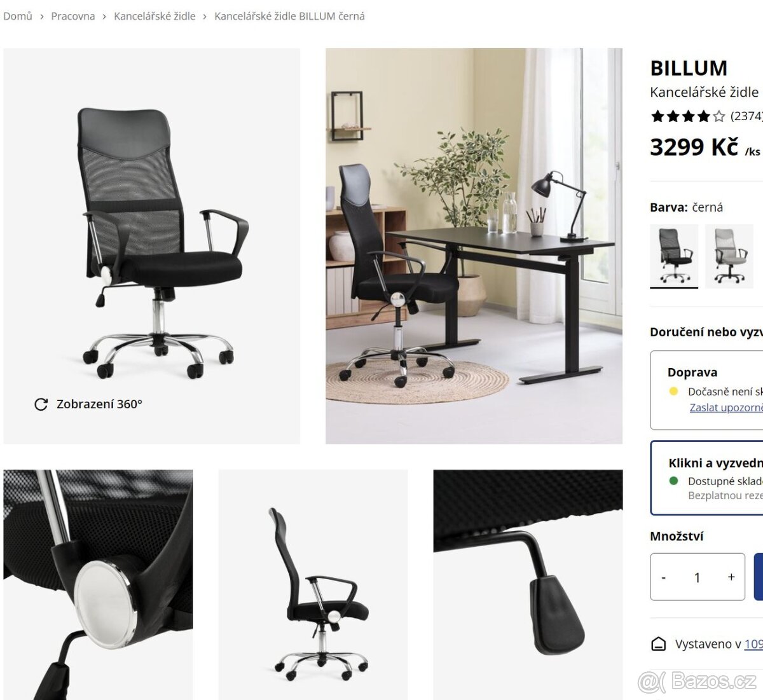Click the yellow Doprava status dot
763x700 pixels.
674,391
